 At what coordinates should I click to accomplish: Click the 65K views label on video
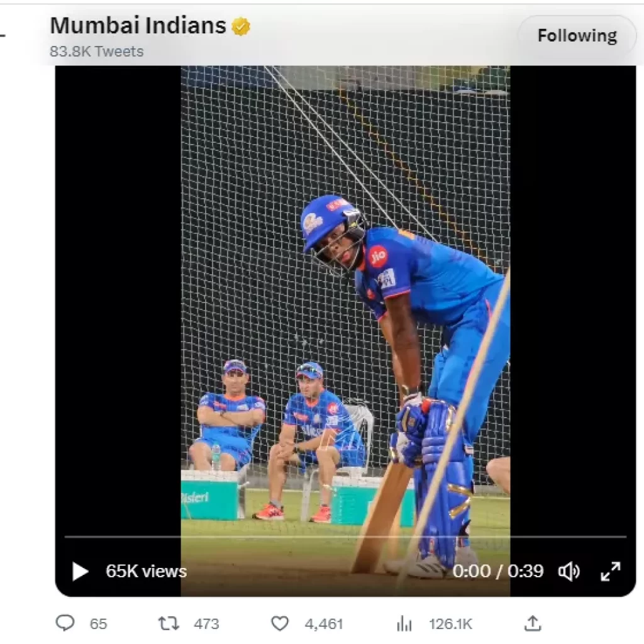(x=146, y=571)
